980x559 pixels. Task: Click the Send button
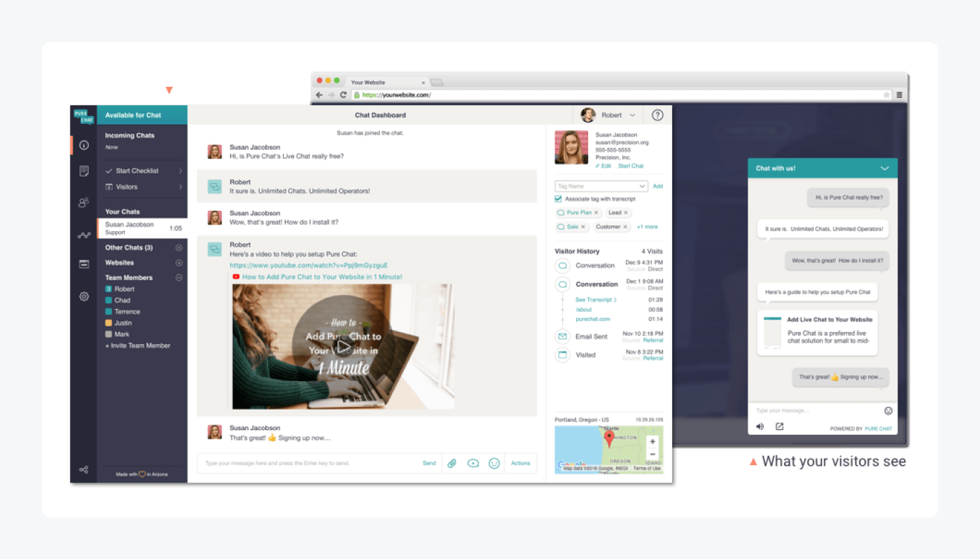pos(429,463)
